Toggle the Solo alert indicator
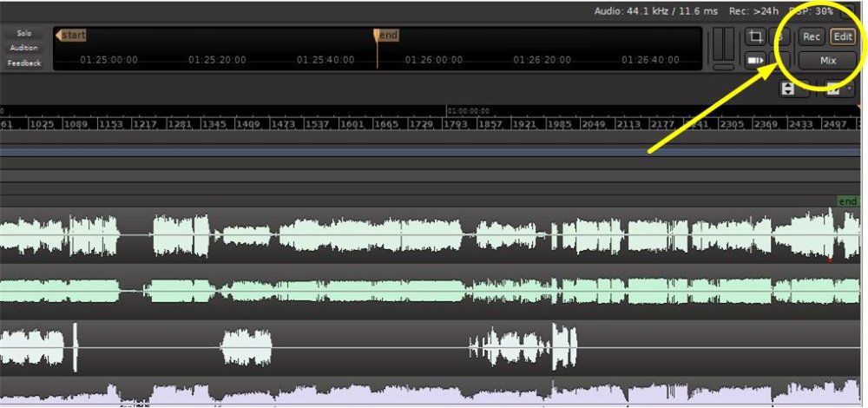The image size is (868, 408). pyautogui.click(x=24, y=34)
